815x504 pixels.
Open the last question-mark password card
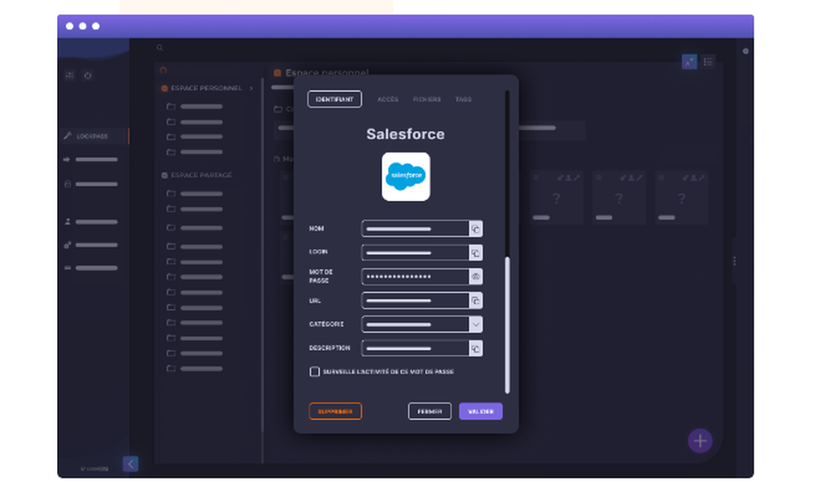point(681,198)
